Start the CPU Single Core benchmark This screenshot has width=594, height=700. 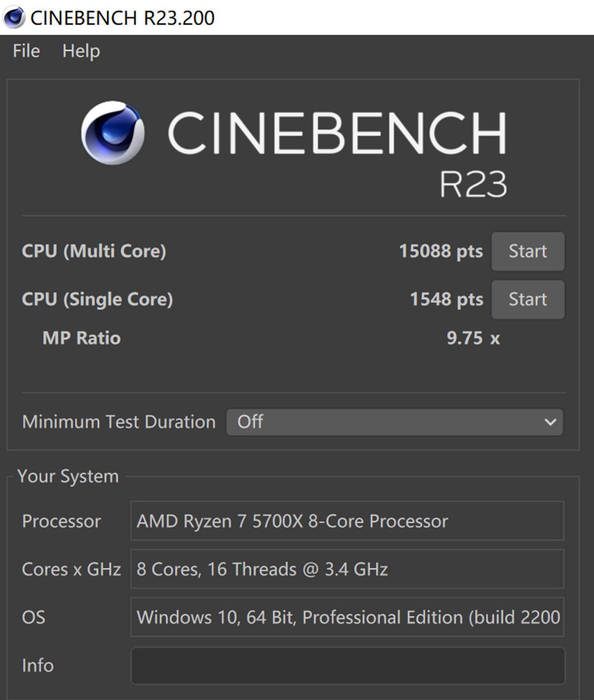click(x=527, y=299)
